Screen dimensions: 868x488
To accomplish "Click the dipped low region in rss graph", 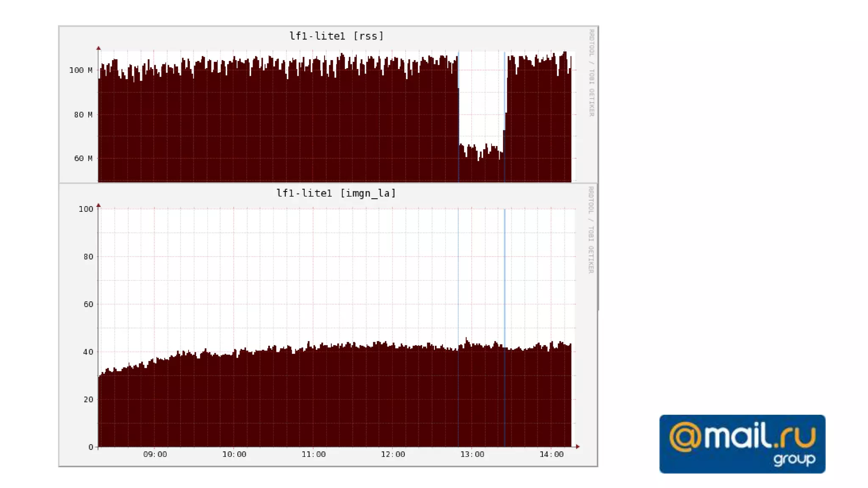I will [x=481, y=165].
